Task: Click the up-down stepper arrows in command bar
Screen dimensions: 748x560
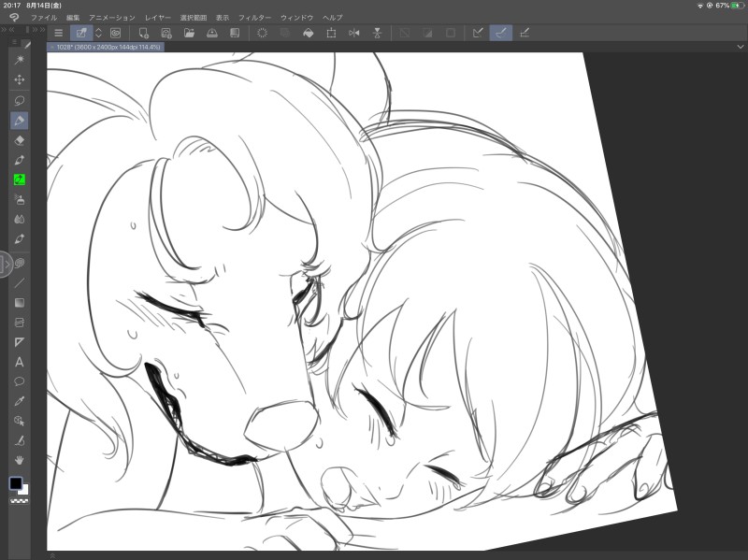Action: [x=99, y=33]
